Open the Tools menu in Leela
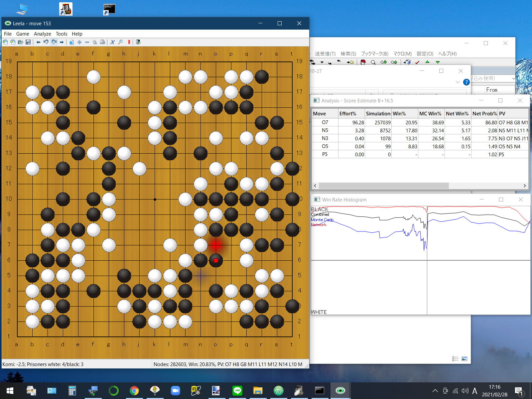The image size is (532, 399). [61, 34]
